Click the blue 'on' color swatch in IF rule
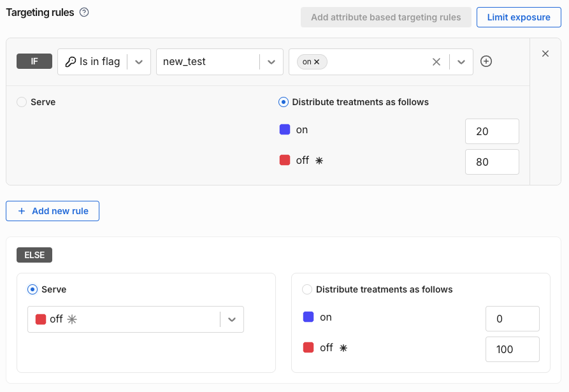 coord(285,129)
